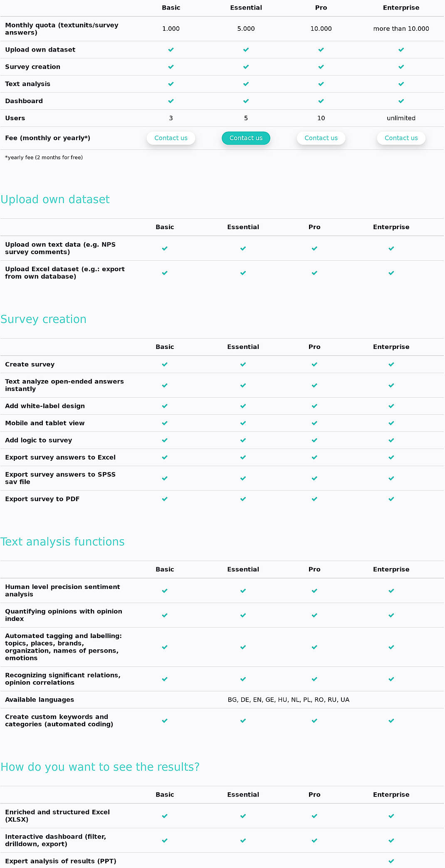Screen dimensions: 445x868
Task: Click the yearly fee 2 months free footnote
Action: (44, 158)
